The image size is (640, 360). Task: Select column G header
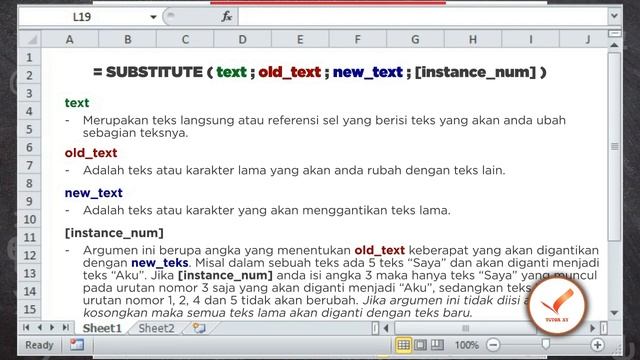pyautogui.click(x=415, y=40)
